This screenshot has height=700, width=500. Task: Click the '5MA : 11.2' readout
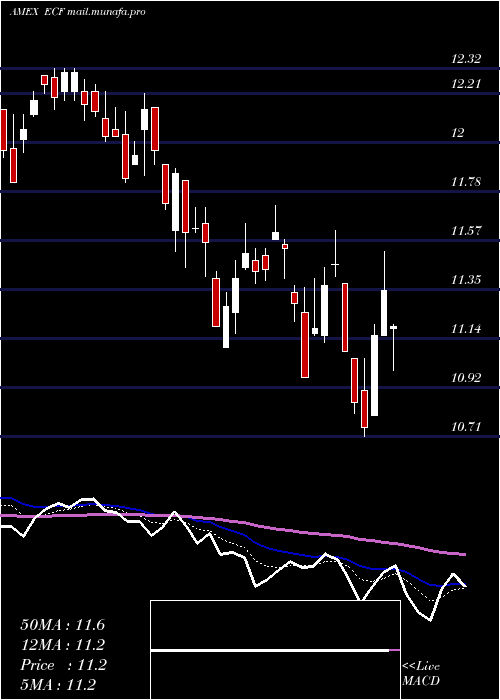click(x=58, y=684)
